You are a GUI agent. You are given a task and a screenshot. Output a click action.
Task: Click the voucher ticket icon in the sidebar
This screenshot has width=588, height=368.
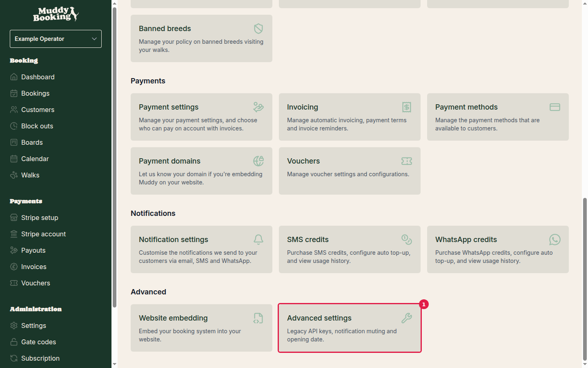tap(14, 283)
